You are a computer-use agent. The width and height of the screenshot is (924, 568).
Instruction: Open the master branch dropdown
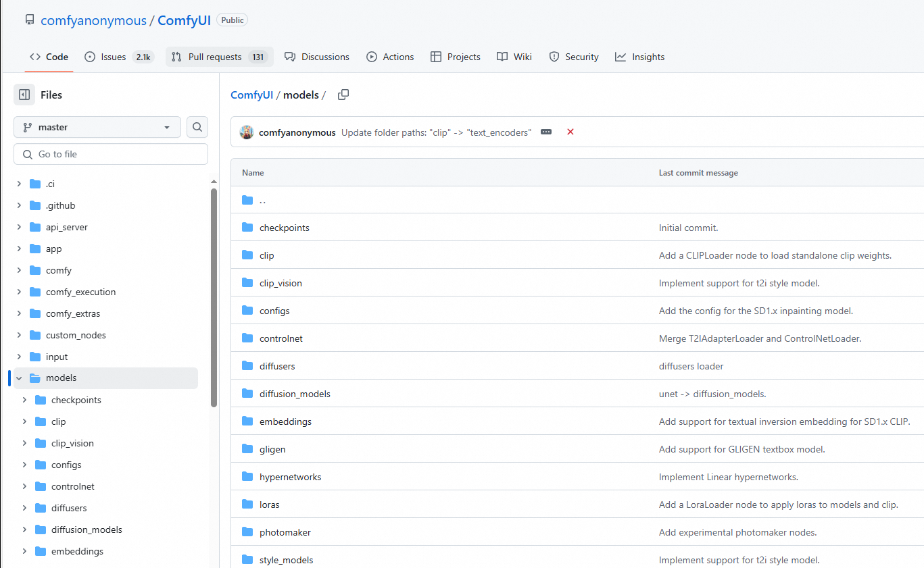coord(97,127)
